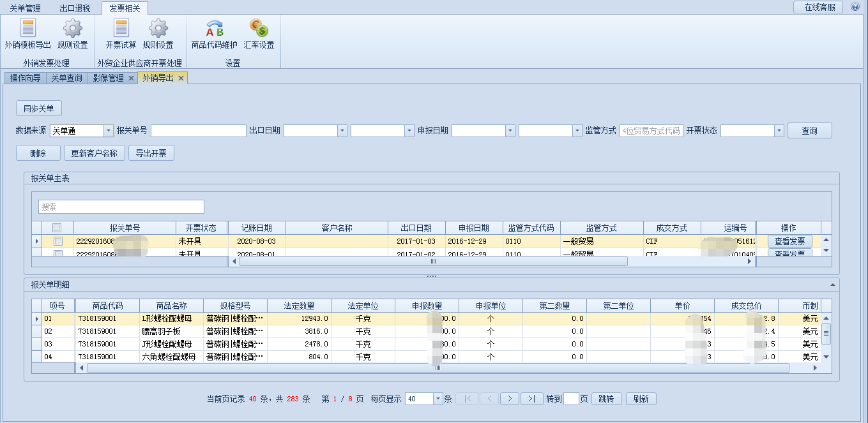Click the 记账日期 column header

point(256,228)
